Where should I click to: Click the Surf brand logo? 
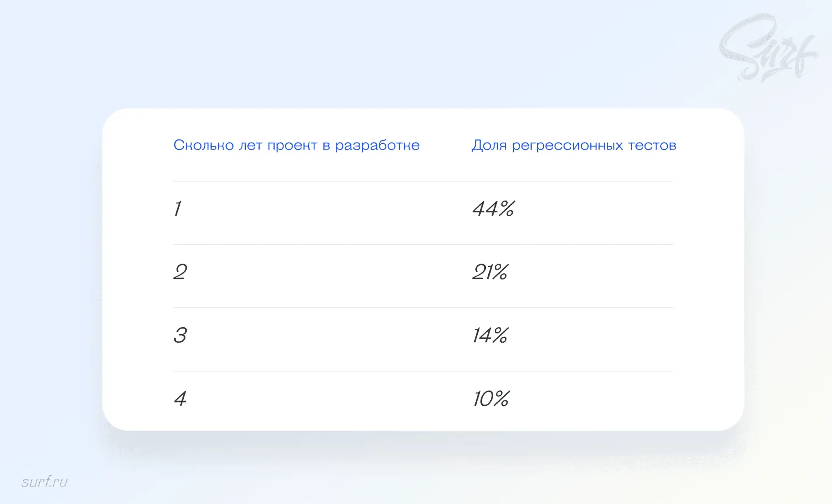(767, 49)
